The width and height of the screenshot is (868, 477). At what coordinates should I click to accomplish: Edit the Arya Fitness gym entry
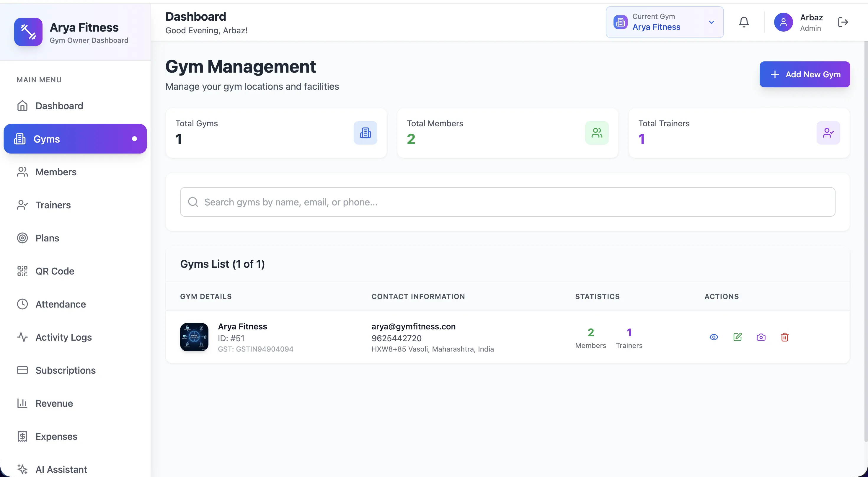(737, 337)
